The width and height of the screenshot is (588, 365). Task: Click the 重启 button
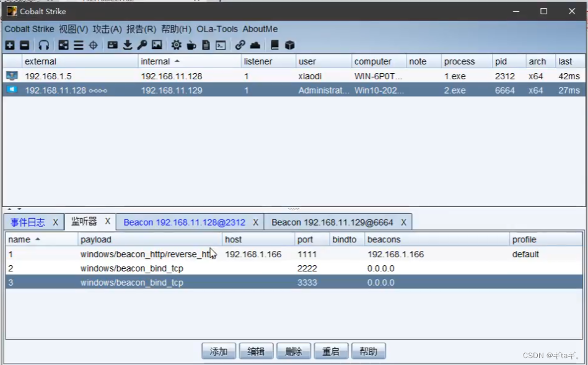coord(331,351)
